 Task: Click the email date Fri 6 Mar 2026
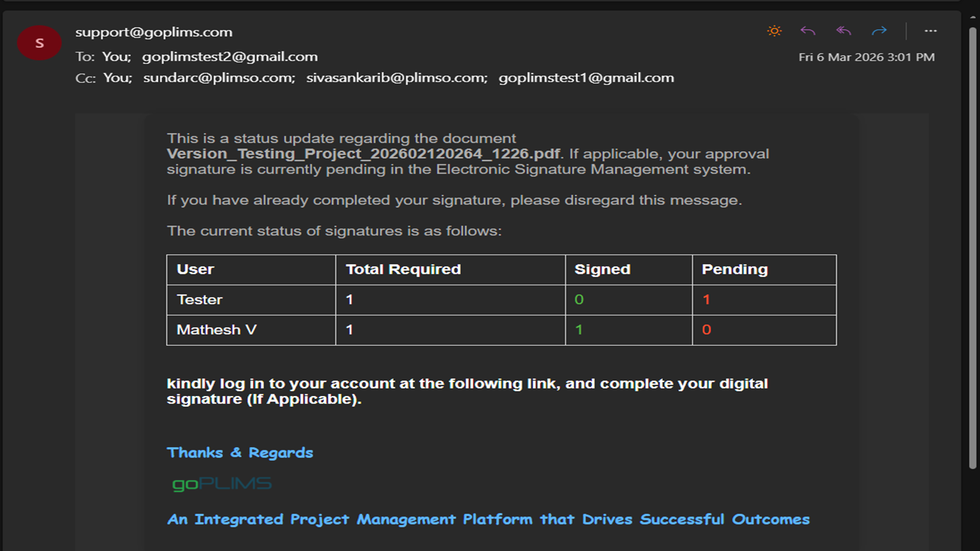(x=866, y=57)
